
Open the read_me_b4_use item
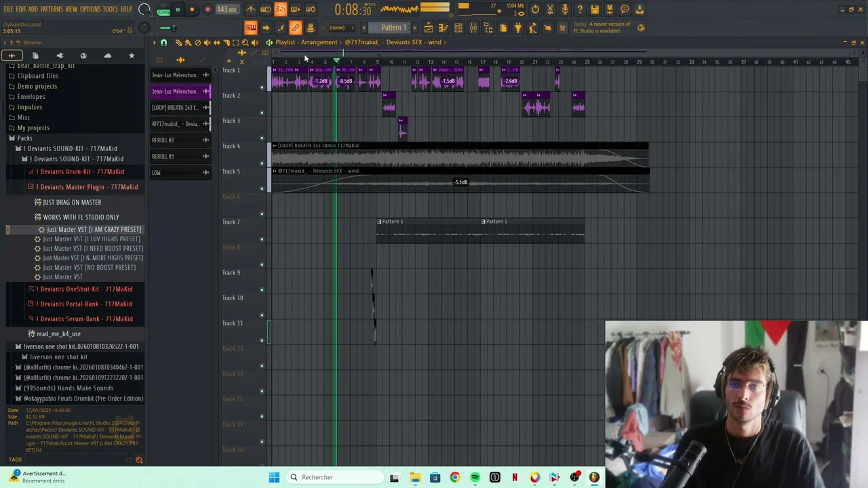point(54,333)
